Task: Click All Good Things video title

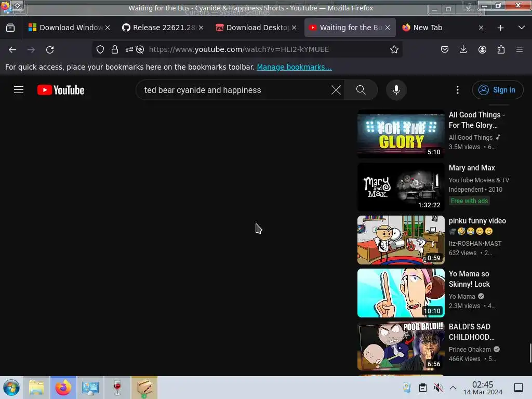Action: coord(477,120)
